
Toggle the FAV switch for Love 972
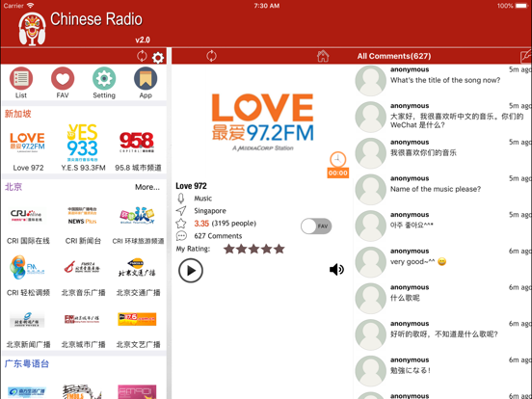click(x=316, y=226)
